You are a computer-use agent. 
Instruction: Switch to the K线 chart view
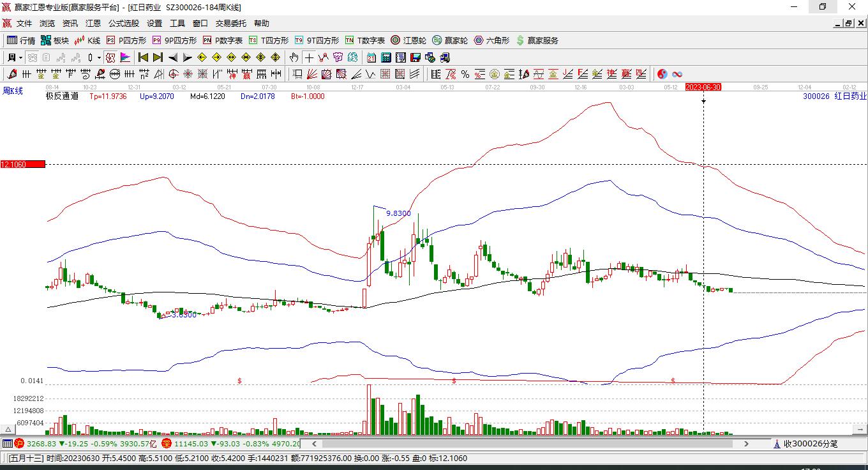pyautogui.click(x=87, y=40)
